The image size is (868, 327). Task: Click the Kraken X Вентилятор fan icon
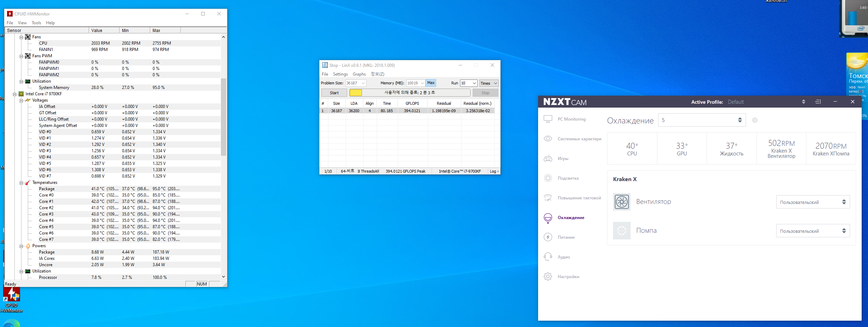coord(622,202)
